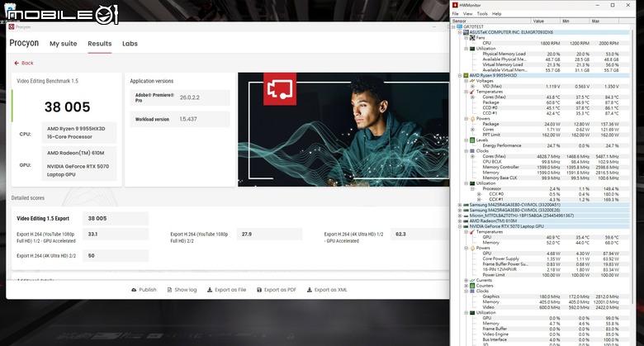Click the Micron drive icon in HWMonitor
Image resolution: width=644 pixels, height=346 pixels.
466,216
